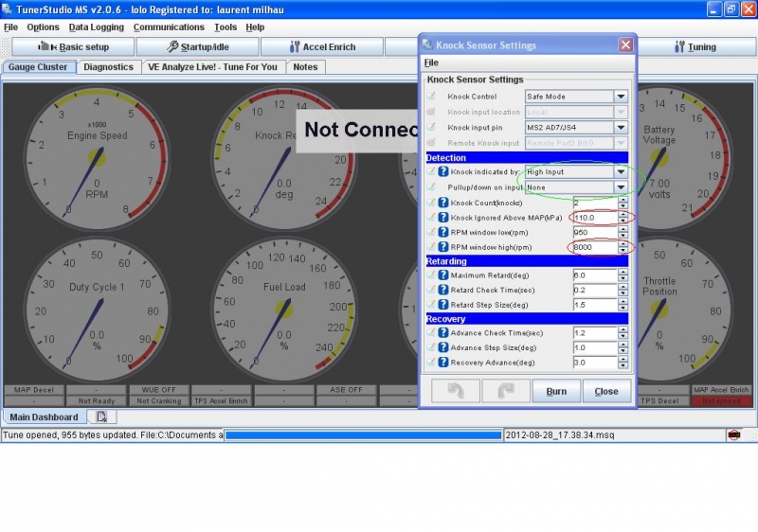Click pencil icon beside Maximum Retard
This screenshot has height=532, width=758.
[x=431, y=275]
